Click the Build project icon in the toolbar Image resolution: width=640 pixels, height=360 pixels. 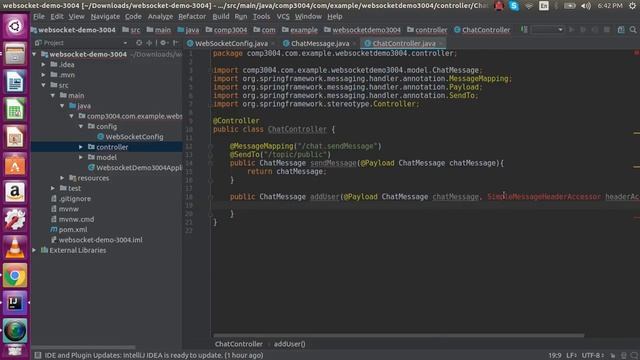tap(524, 29)
